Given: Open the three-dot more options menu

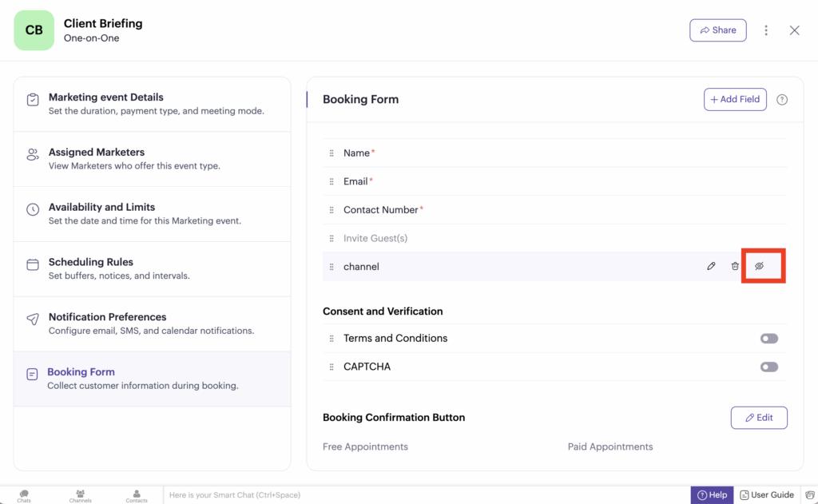Looking at the screenshot, I should pyautogui.click(x=766, y=30).
